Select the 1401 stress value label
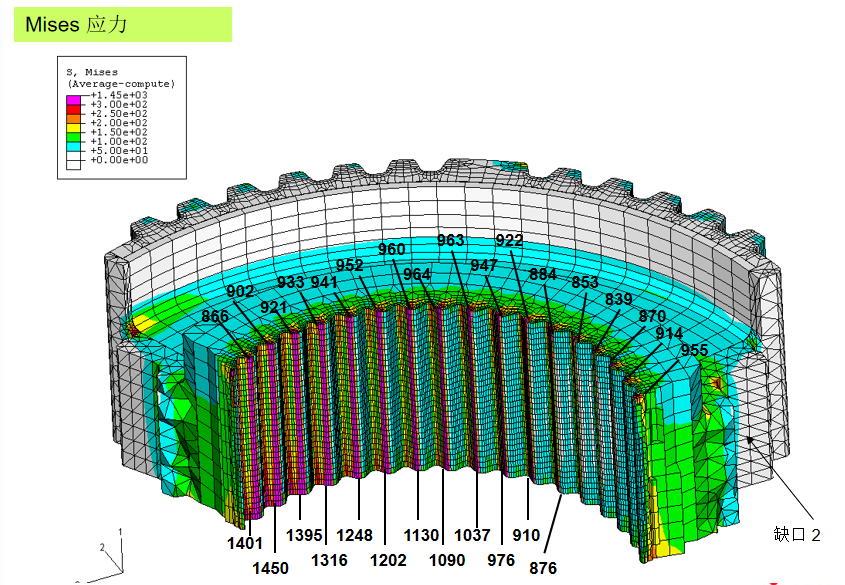845x585 pixels. (x=245, y=544)
